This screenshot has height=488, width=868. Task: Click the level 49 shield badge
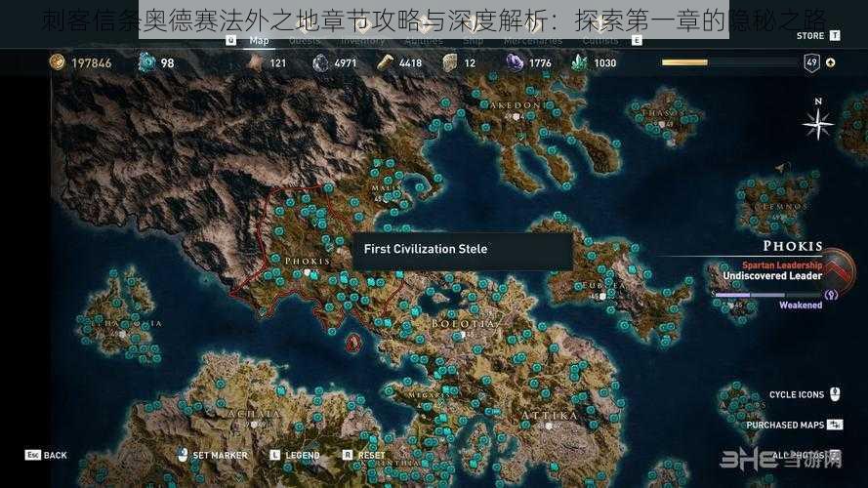(x=811, y=62)
